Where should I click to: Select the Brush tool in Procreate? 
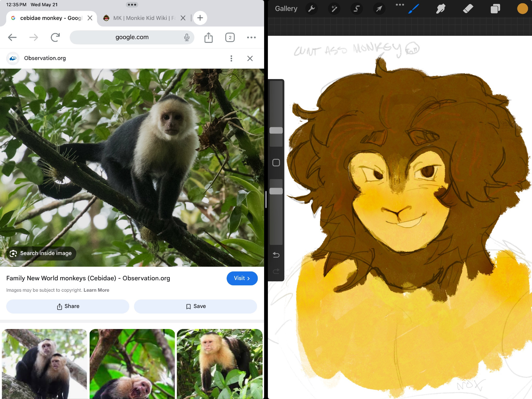coord(414,9)
